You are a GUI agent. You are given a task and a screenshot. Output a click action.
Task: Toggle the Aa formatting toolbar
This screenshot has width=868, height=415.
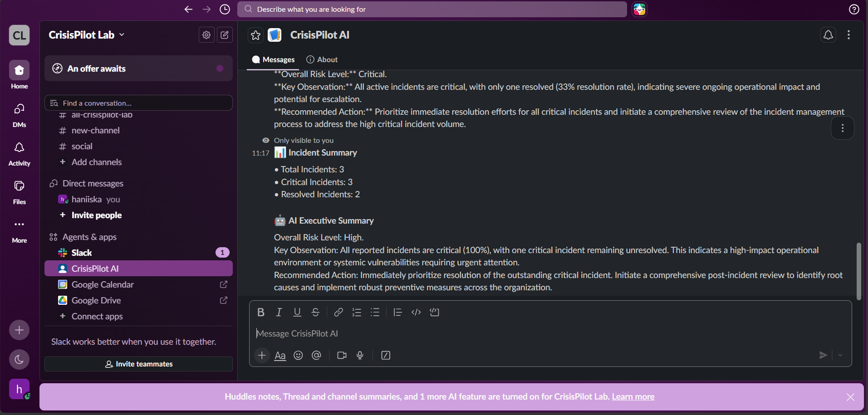(x=280, y=355)
